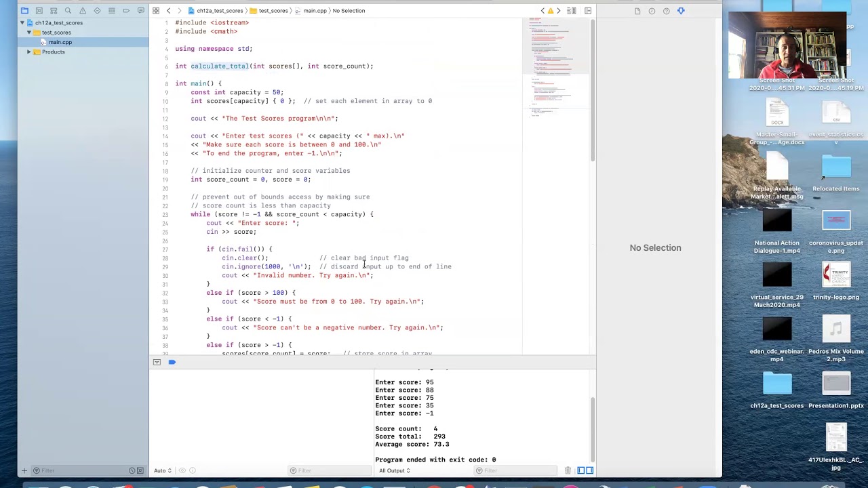Go back in editor history
The width and height of the screenshot is (868, 488).
[x=169, y=11]
